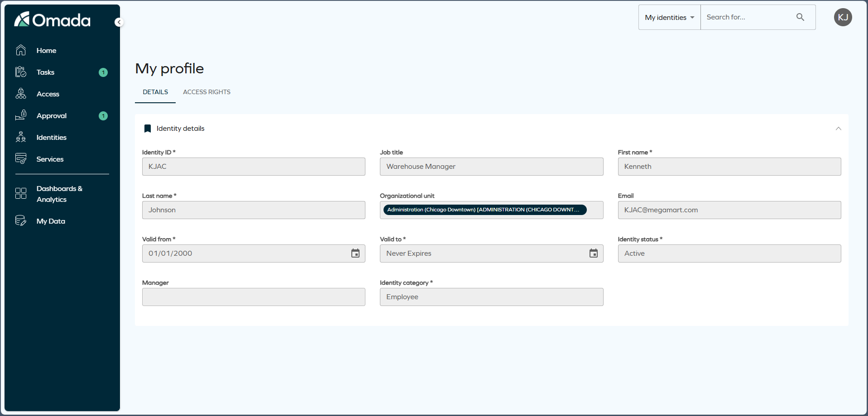Click the Identity details section title
The image size is (868, 416).
coord(180,129)
